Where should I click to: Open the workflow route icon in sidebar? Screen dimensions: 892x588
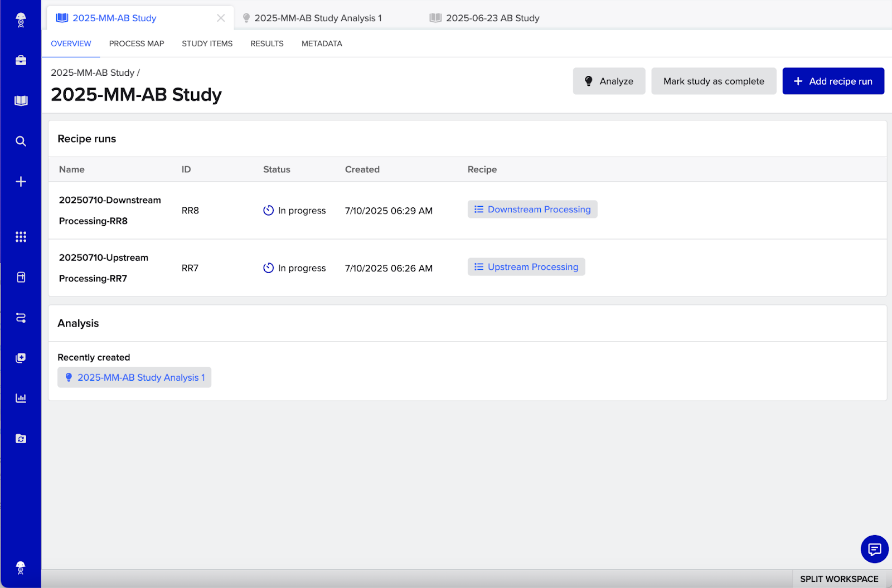pos(21,318)
